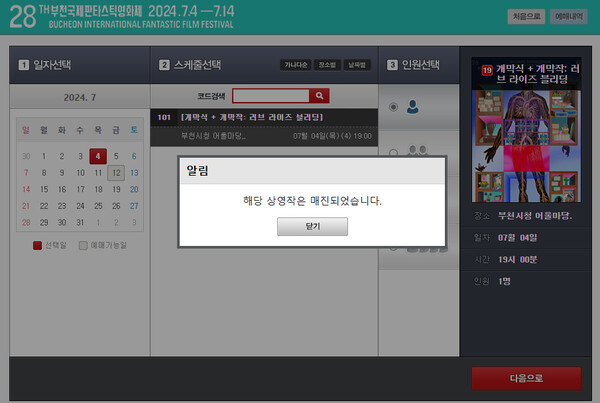Select calendar date 12 marked available
The image size is (600, 403).
[116, 173]
